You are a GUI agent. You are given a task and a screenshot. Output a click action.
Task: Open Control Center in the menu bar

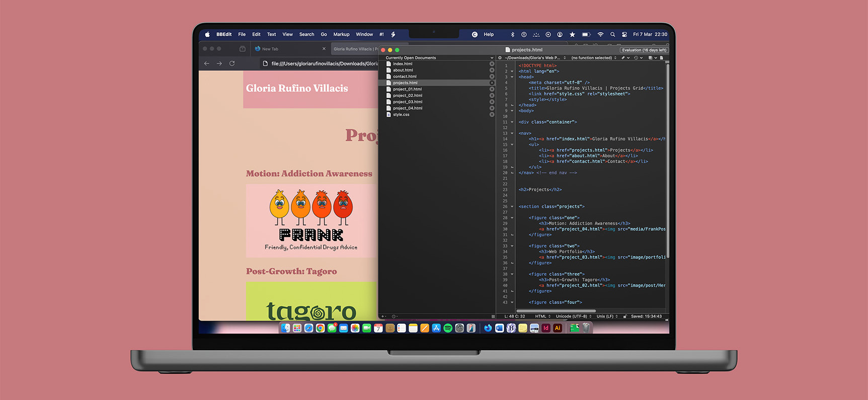coord(624,34)
